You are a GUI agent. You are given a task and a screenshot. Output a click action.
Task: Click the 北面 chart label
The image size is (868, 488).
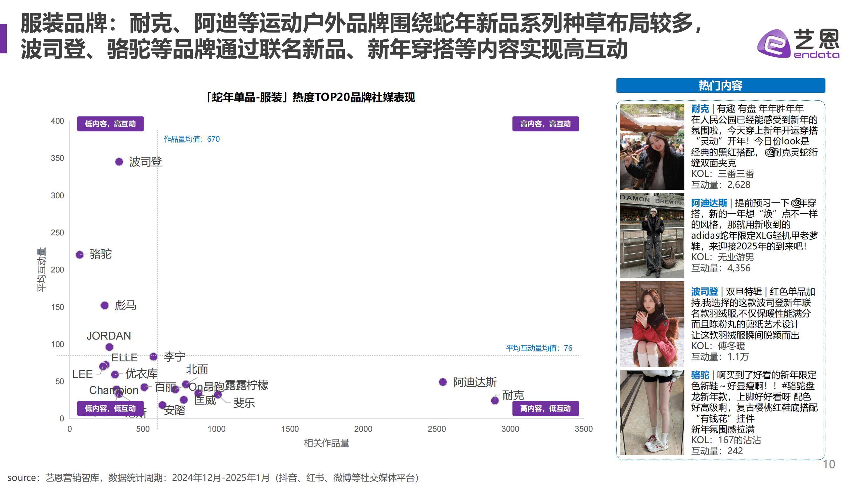(x=197, y=369)
